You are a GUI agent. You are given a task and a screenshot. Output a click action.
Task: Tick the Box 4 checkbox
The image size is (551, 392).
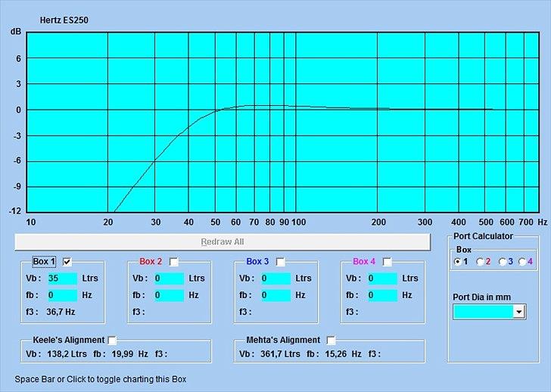tap(388, 262)
